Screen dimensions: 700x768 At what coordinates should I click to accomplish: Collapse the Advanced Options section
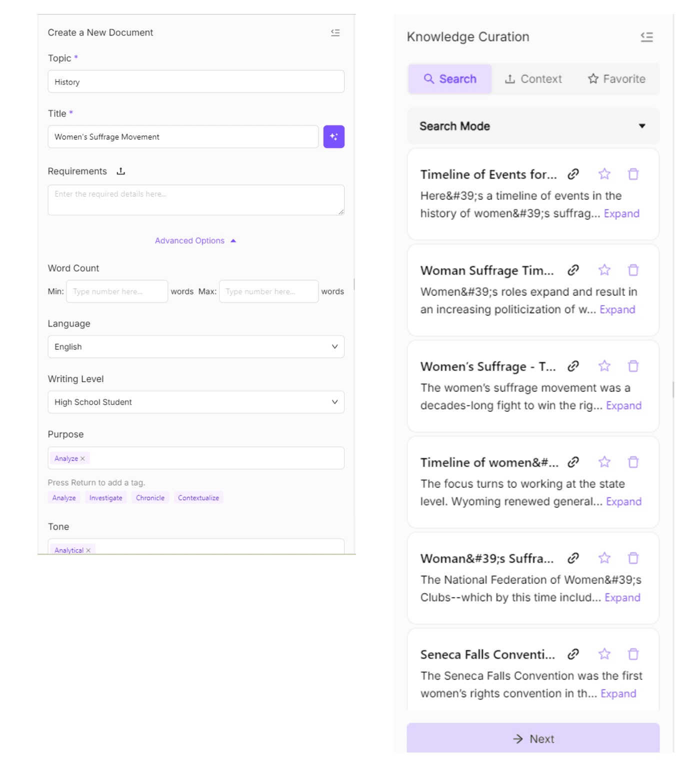(x=195, y=240)
